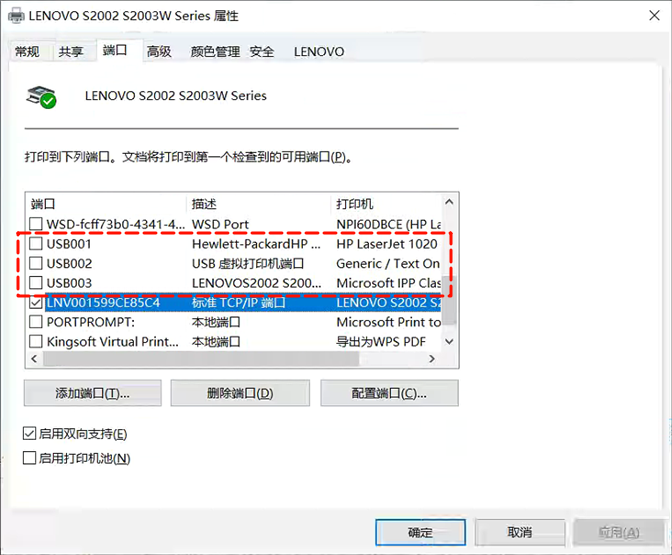Click 添加端口(T)... button
Screen dimensions: 672x555
tap(93, 393)
